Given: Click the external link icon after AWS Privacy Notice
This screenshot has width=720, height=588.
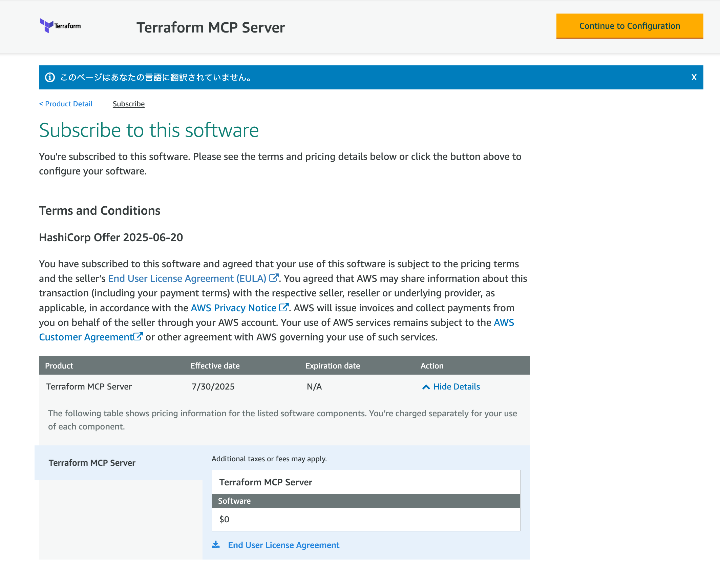Looking at the screenshot, I should tap(284, 307).
